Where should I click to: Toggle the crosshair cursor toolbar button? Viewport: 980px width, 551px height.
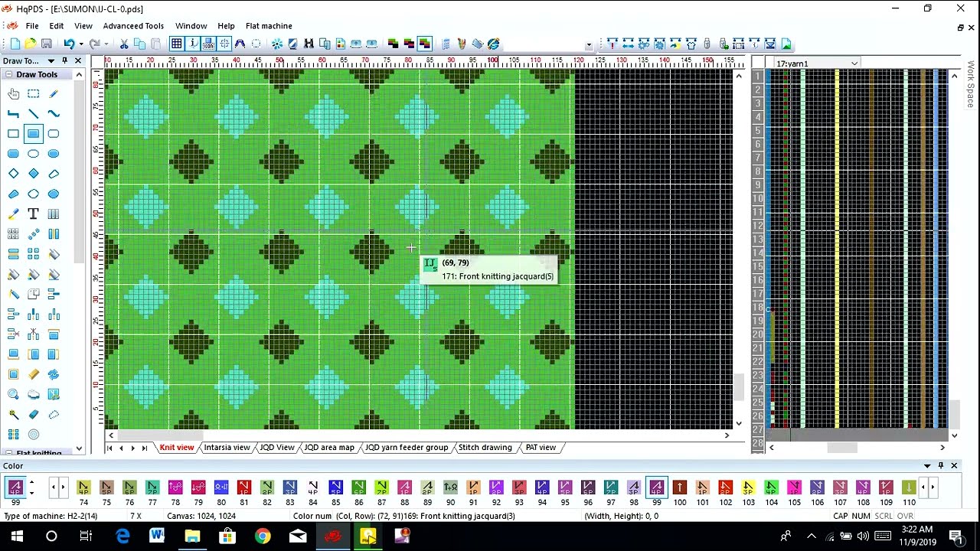[x=224, y=44]
